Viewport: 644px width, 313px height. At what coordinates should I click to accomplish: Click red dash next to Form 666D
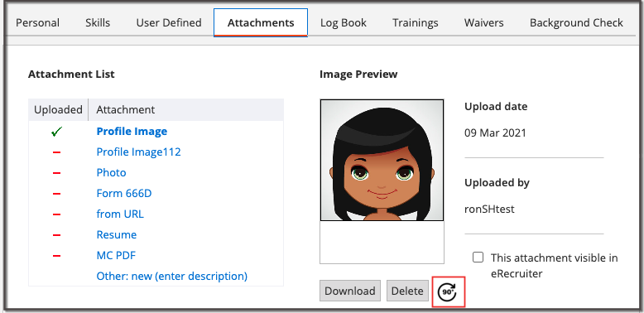tap(56, 194)
